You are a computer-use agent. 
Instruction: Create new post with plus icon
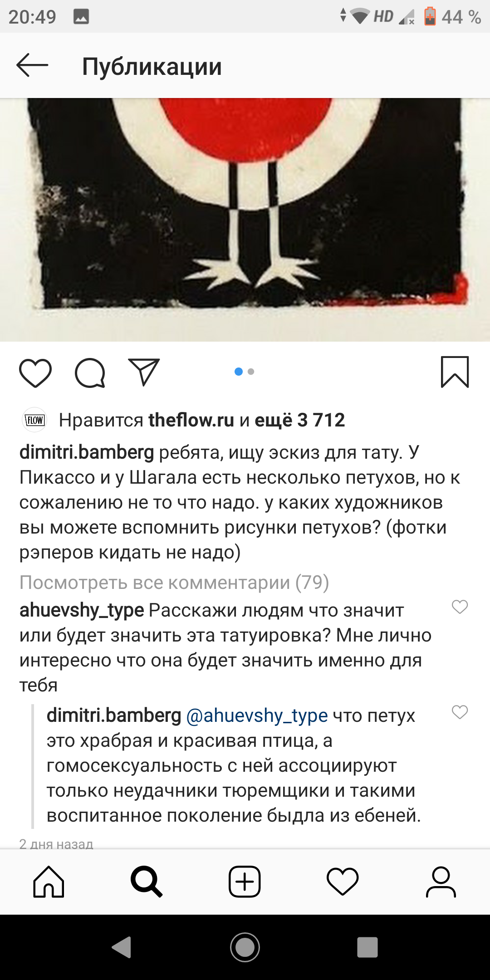(245, 882)
